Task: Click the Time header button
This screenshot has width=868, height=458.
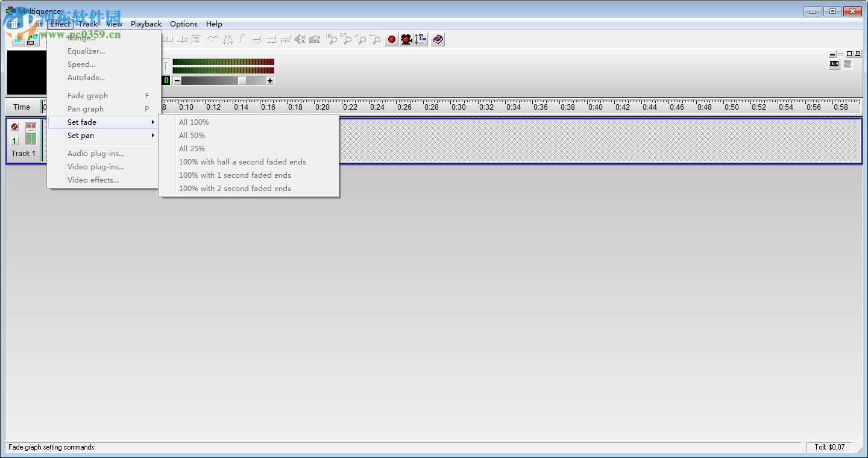Action: click(x=22, y=107)
